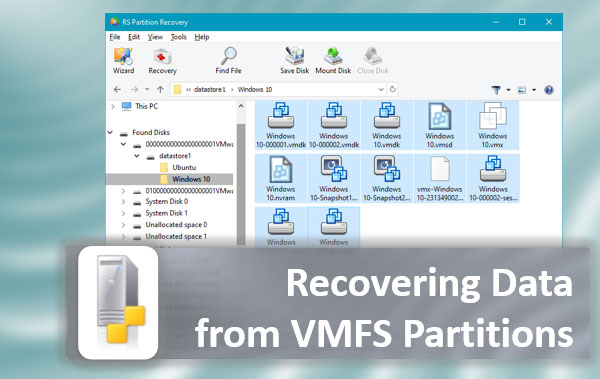Collapse the Found Disks node

[x=110, y=132]
